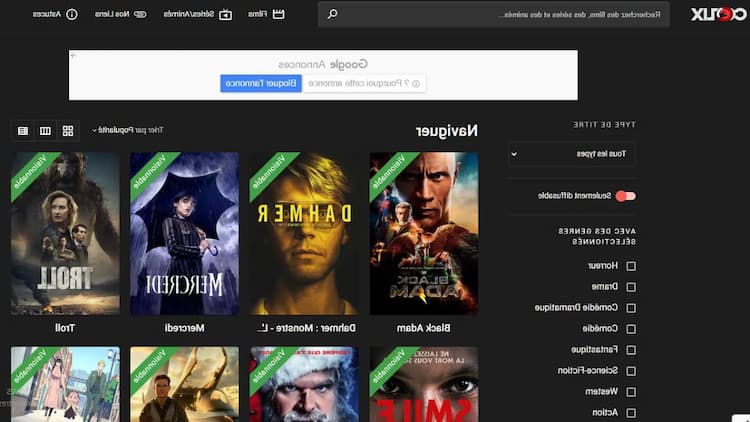Select the fighter pilot movie poster
The width and height of the screenshot is (750, 422).
(x=184, y=384)
